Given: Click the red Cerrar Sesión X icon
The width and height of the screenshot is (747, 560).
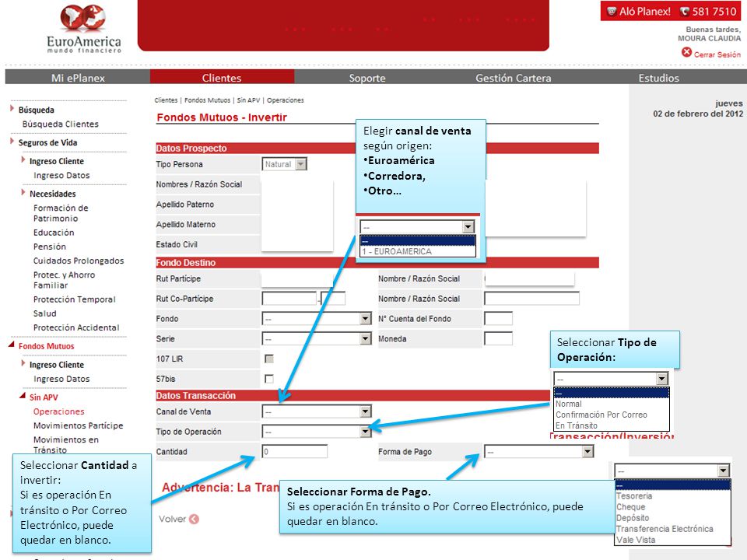Looking at the screenshot, I should 686,52.
